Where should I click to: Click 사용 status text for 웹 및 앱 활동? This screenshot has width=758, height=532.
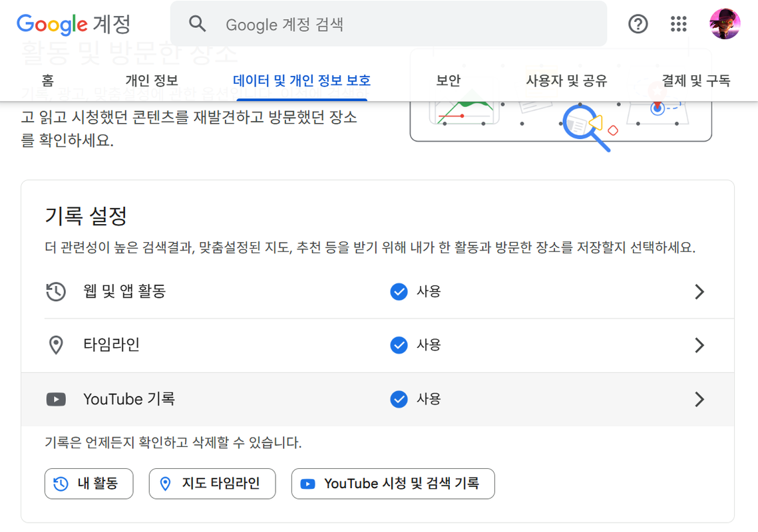pos(429,291)
